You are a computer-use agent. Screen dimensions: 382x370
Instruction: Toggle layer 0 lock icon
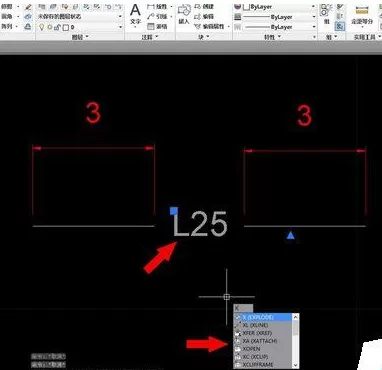(57, 27)
